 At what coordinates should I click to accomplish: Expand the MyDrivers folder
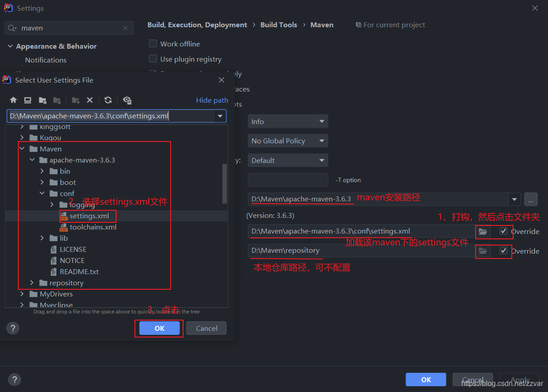pos(22,294)
